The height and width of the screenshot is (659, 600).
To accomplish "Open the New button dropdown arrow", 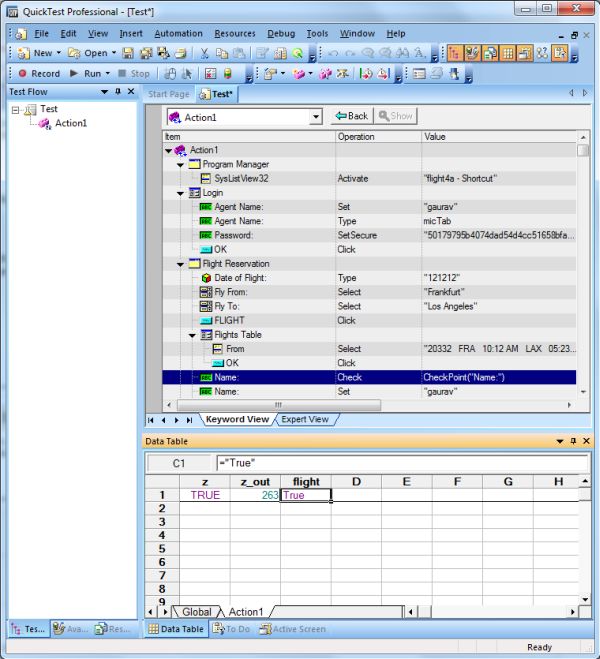I will point(58,53).
